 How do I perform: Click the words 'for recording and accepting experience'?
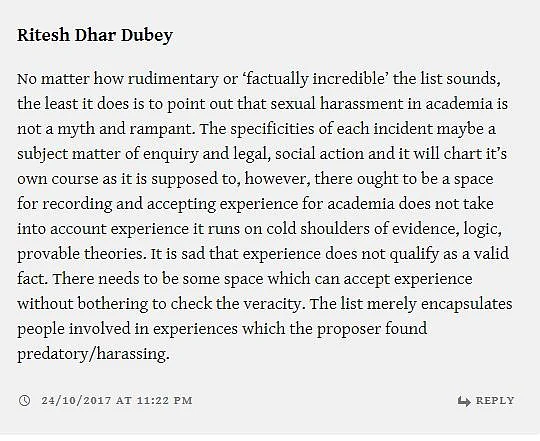tap(157, 204)
